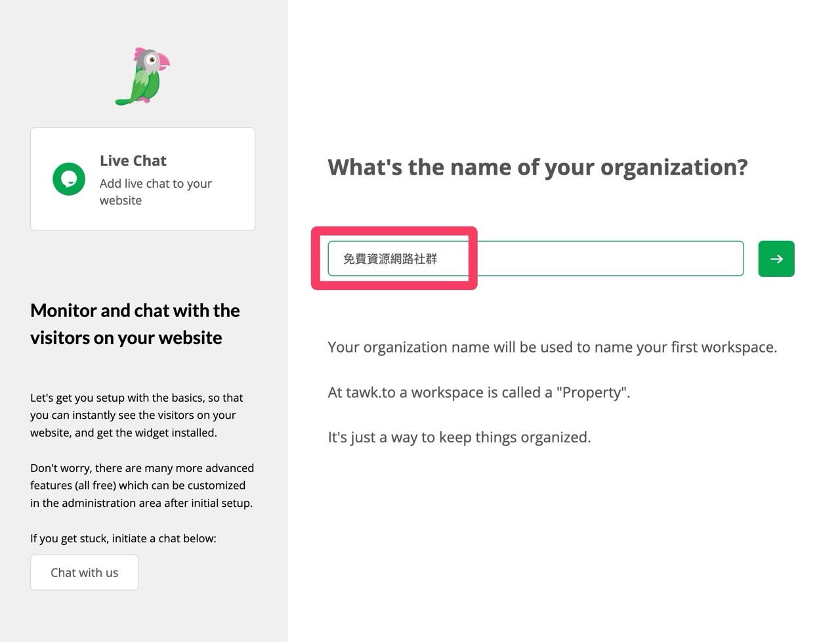This screenshot has height=642, width=840.
Task: Click the "Add live chat to your website" description
Action: coord(156,192)
